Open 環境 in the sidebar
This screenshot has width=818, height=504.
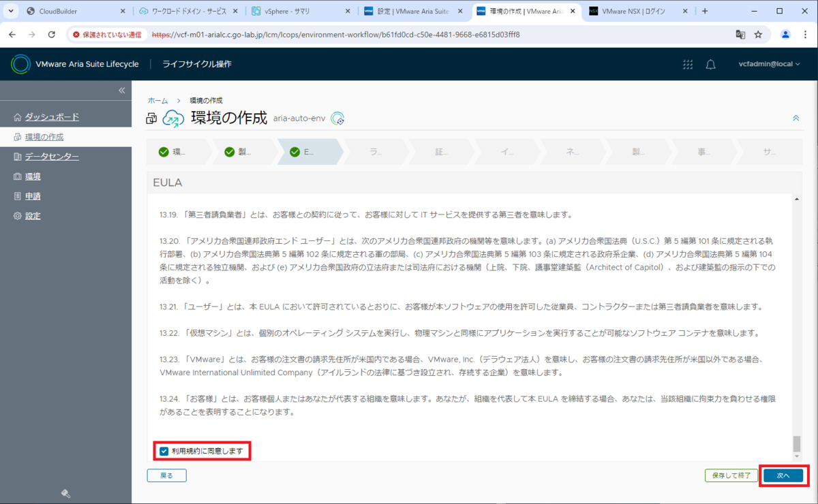pos(33,176)
